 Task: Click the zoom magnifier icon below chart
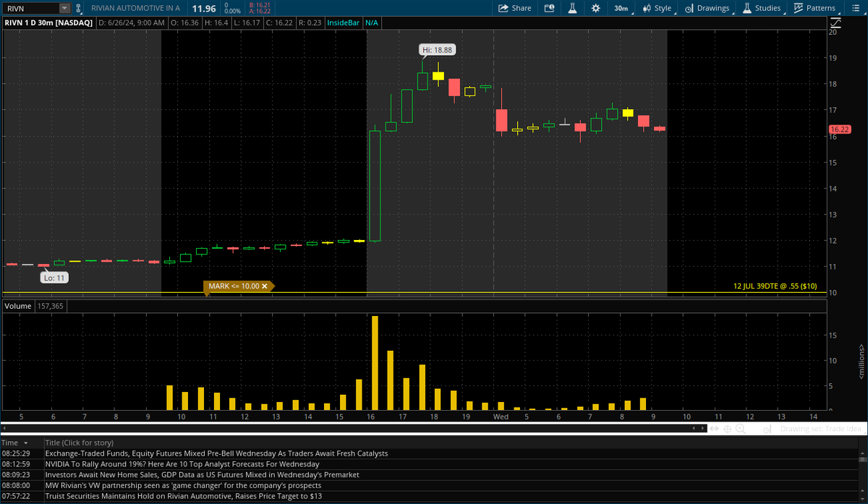coord(739,429)
